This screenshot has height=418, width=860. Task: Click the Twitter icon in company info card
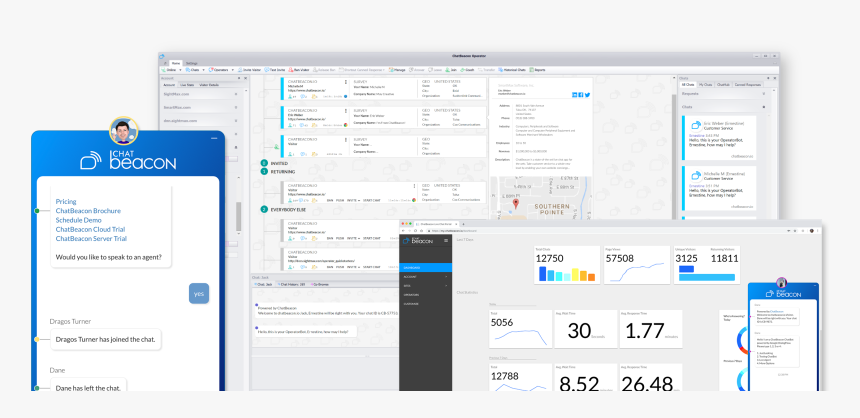[587, 95]
